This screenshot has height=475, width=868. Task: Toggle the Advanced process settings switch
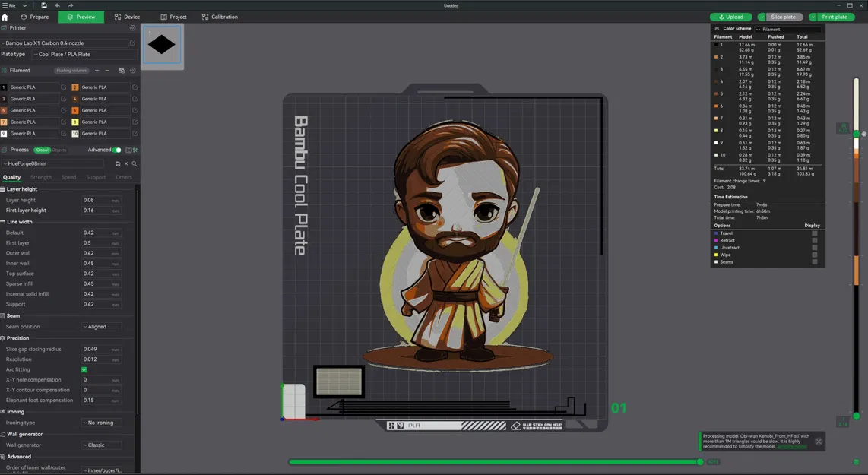coord(119,150)
